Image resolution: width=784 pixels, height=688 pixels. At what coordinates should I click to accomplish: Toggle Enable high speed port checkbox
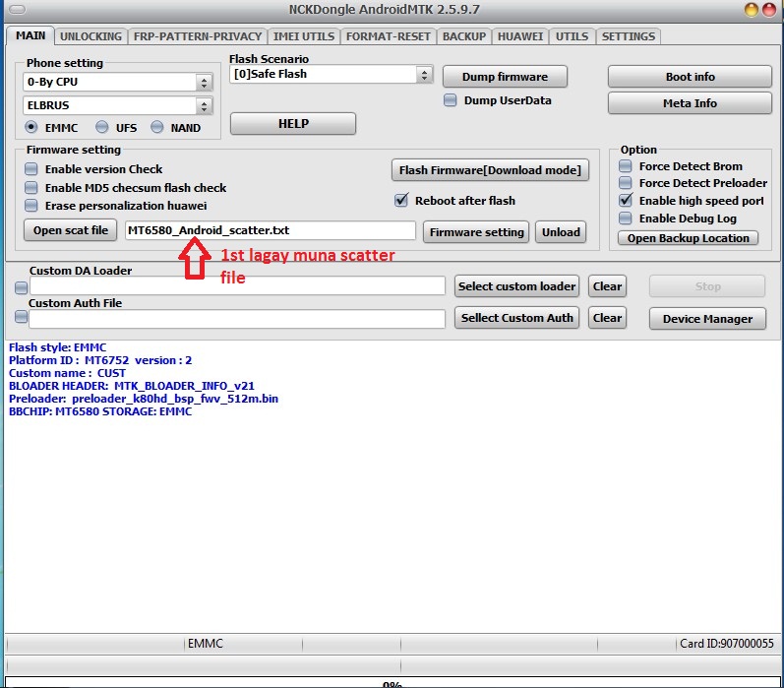pyautogui.click(x=625, y=200)
